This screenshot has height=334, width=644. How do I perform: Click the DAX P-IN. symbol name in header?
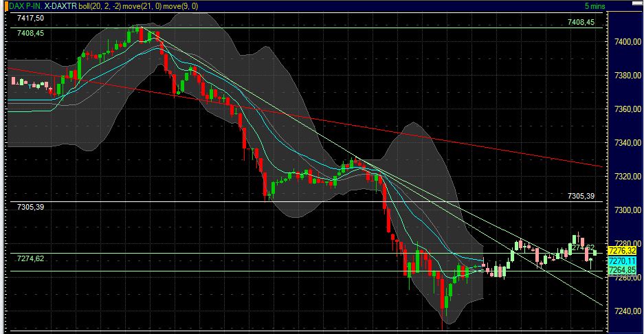[25, 6]
